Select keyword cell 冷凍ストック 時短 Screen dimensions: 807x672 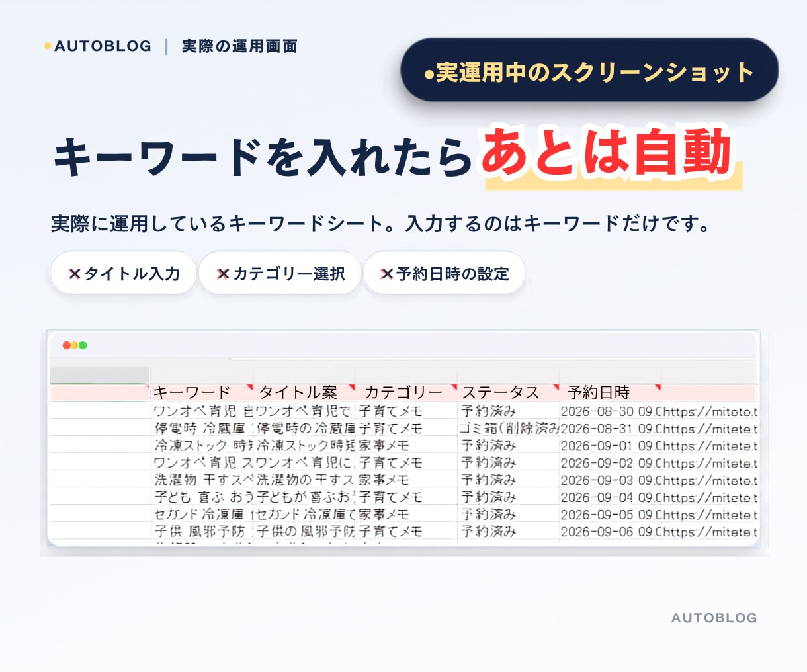pos(202,446)
